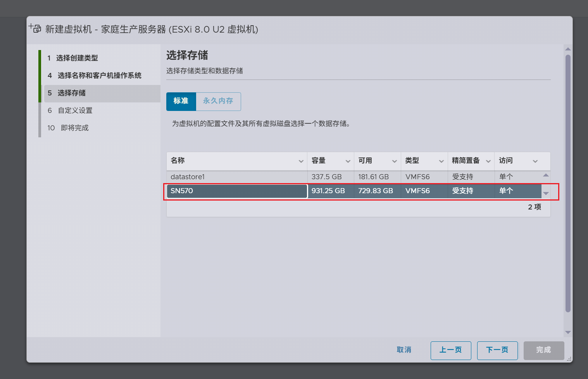588x379 pixels.
Task: Switch to the 标准 storage tab
Action: (x=181, y=101)
